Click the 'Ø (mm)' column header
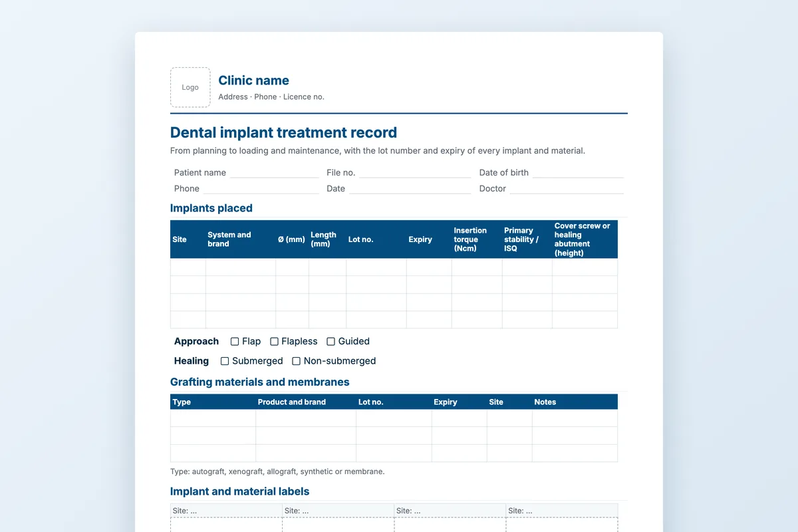 291,239
